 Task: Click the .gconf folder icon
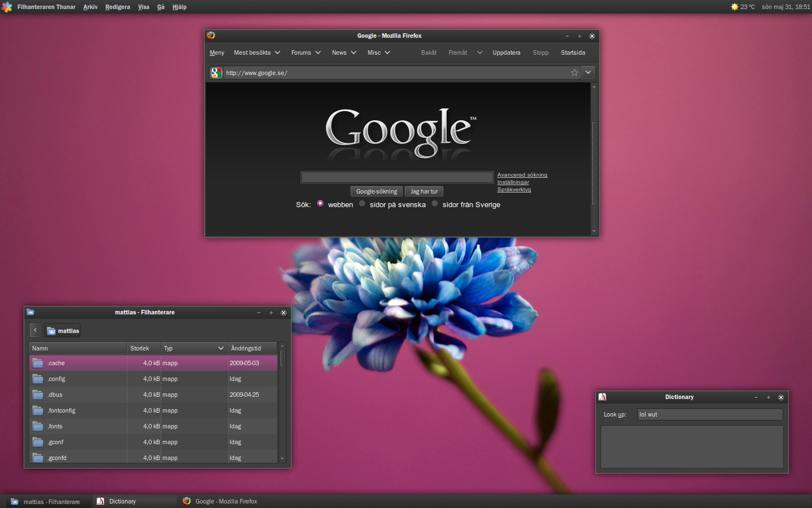coord(38,442)
